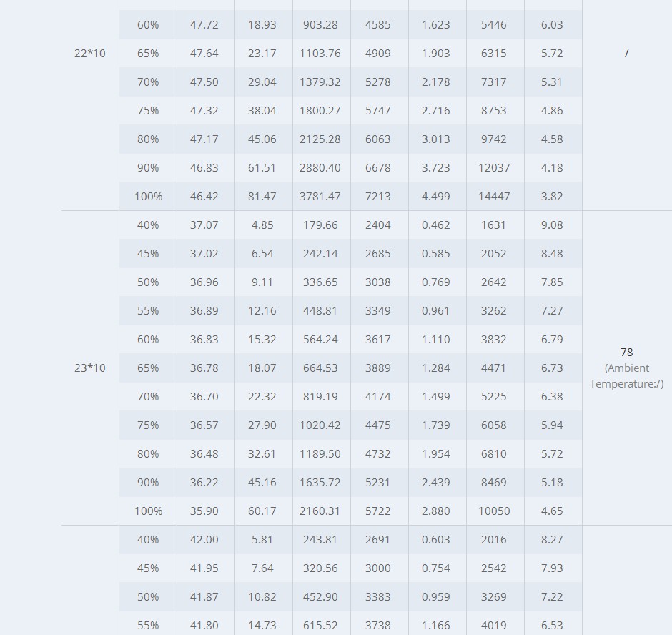
Task: Click the 78 operating temperature cell
Action: pos(626,353)
